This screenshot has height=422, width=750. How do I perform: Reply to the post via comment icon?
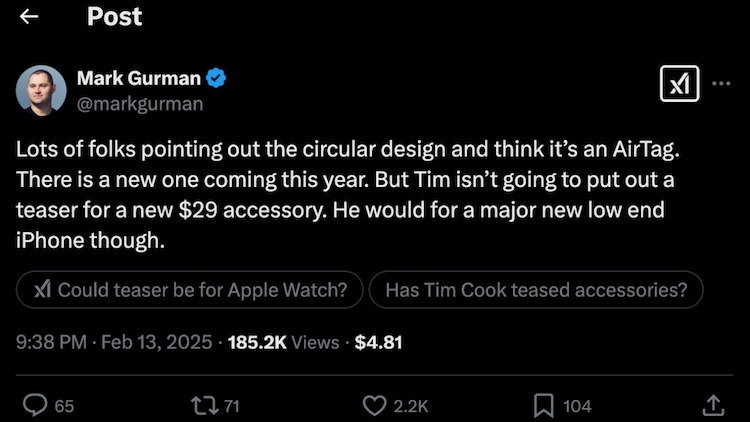[36, 405]
